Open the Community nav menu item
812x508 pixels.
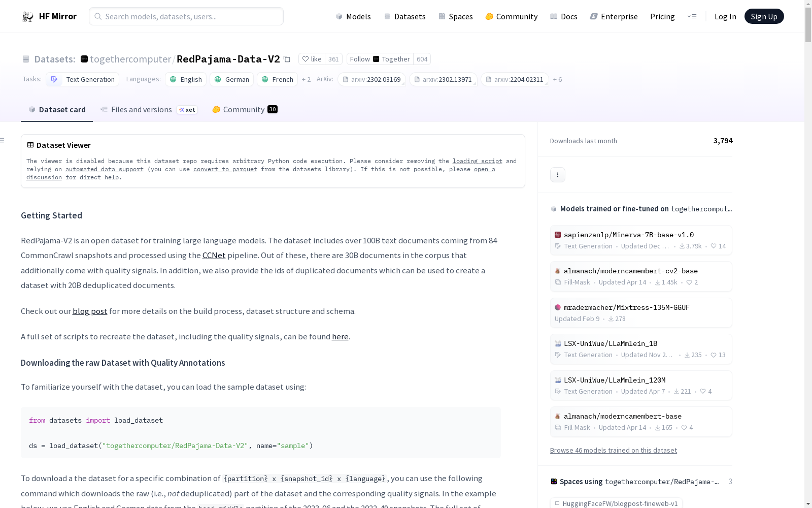coord(512,16)
